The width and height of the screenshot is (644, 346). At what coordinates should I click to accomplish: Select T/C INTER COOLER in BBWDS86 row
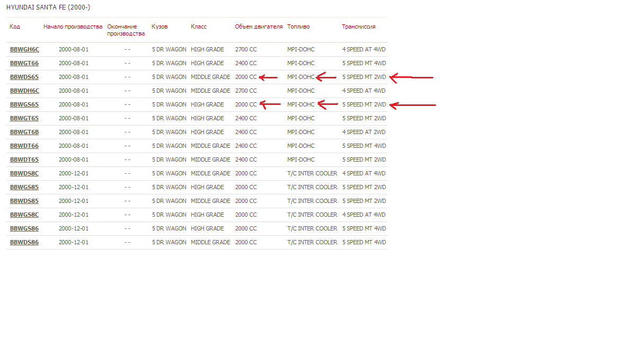pyautogui.click(x=312, y=242)
